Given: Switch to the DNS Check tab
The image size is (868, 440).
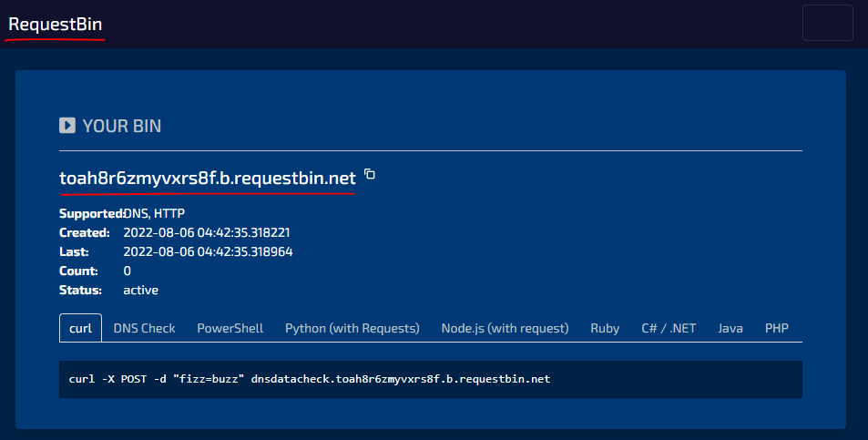Looking at the screenshot, I should (x=145, y=328).
